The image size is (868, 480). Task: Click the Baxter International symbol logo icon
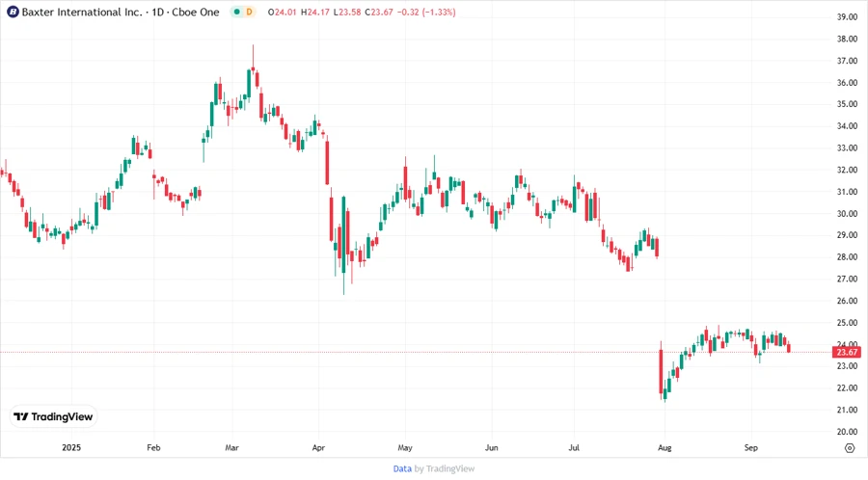tap(13, 12)
